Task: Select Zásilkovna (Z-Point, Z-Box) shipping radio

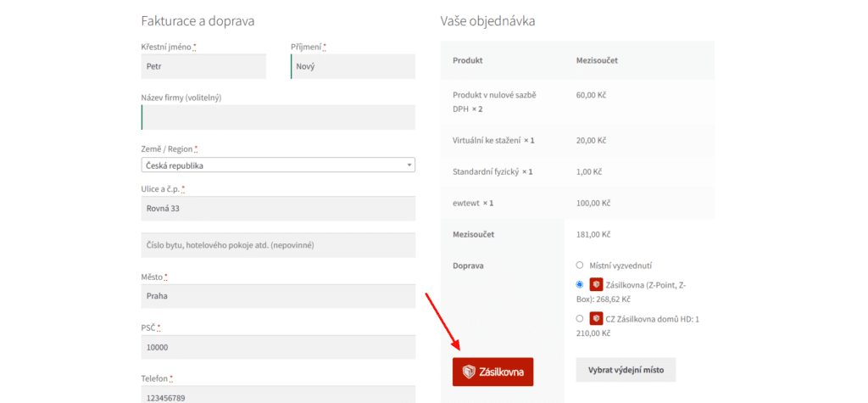Action: [580, 284]
